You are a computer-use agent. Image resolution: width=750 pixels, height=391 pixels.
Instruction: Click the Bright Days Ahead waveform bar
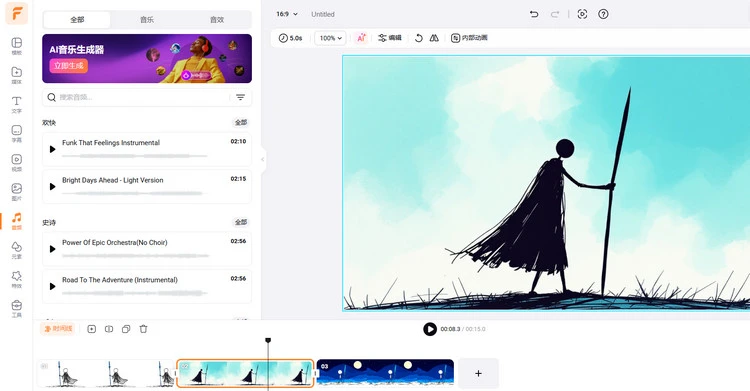(x=135, y=193)
